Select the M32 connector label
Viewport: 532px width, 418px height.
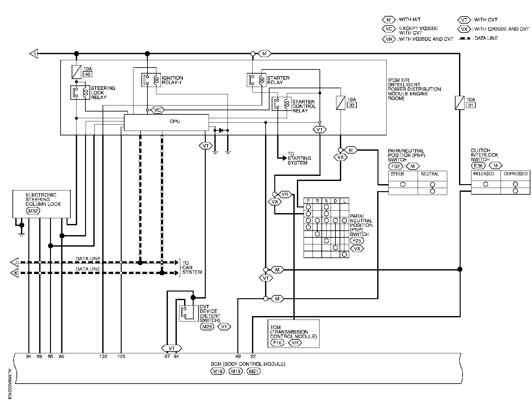point(33,211)
